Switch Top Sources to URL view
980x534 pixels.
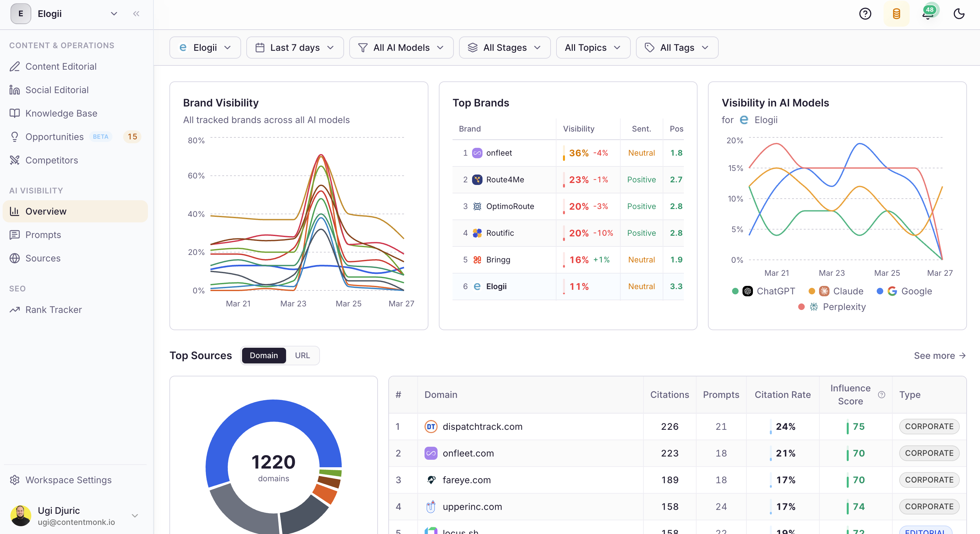point(302,355)
